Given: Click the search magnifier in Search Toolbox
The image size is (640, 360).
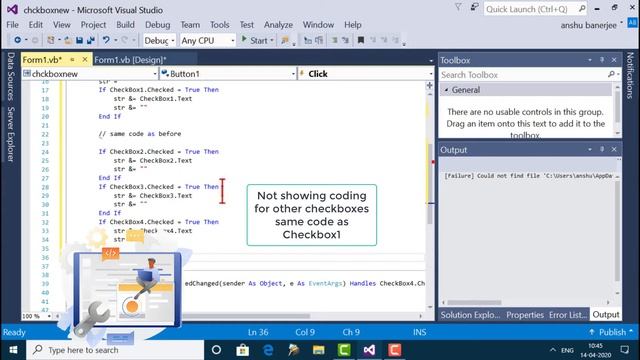Looking at the screenshot, I should coord(611,74).
